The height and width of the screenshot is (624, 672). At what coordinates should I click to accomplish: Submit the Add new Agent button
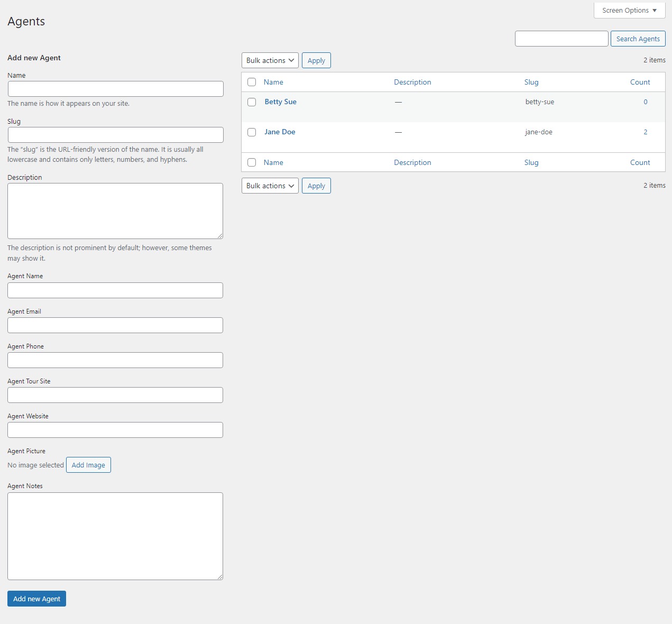tap(36, 599)
